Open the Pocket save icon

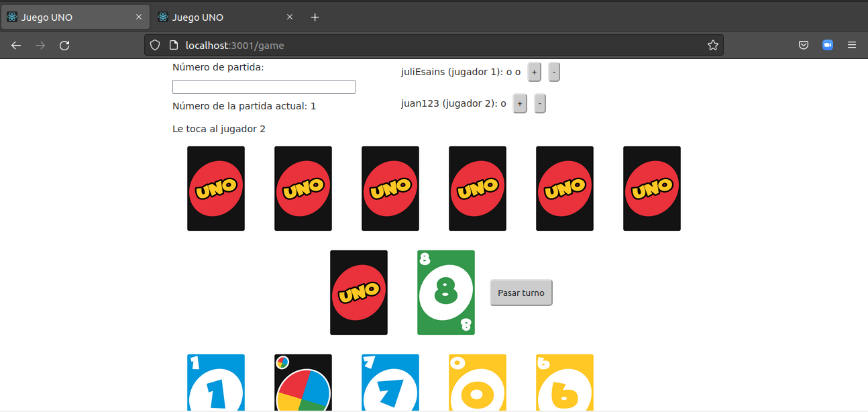[x=803, y=45]
